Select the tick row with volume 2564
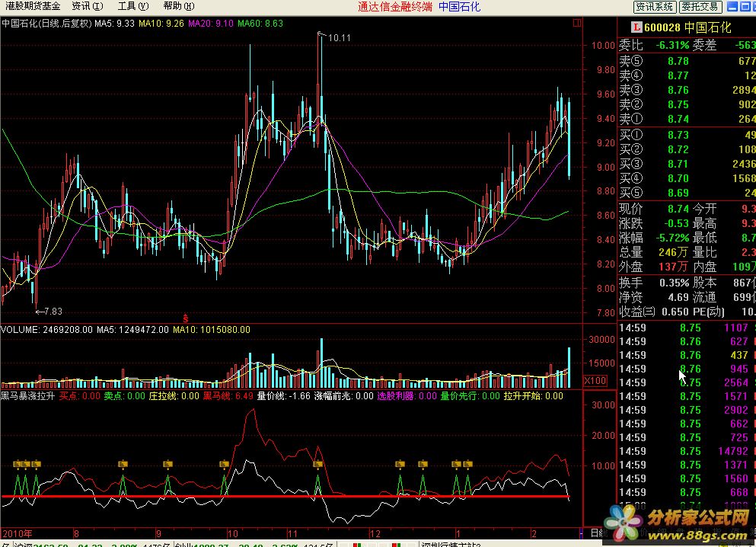 pyautogui.click(x=687, y=382)
